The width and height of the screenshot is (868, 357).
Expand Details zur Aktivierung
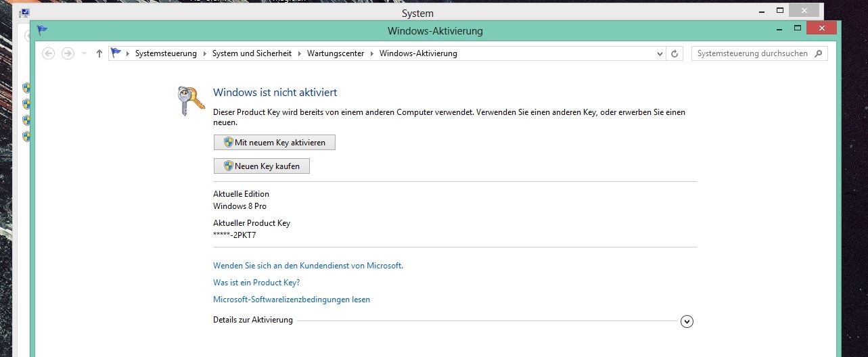click(687, 322)
